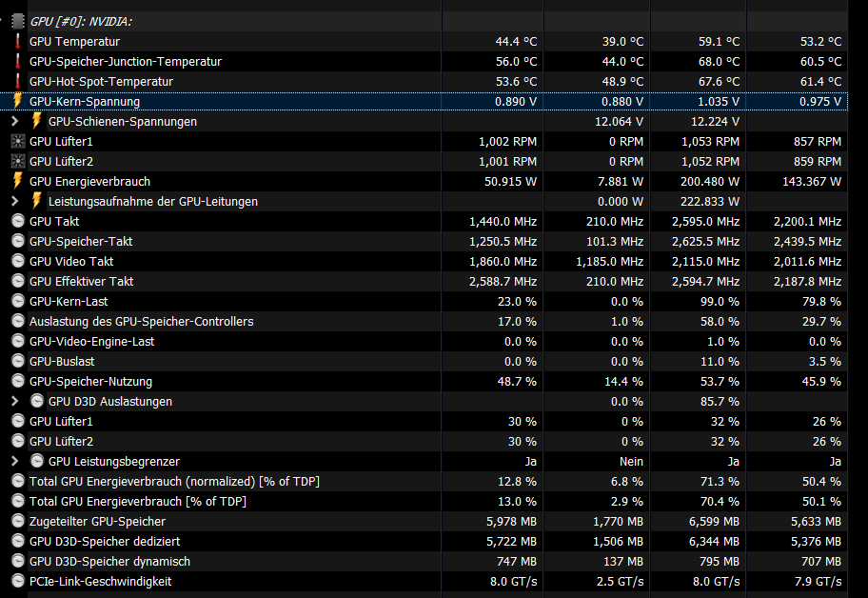Select the GPU Energieverbrauch label
The image size is (868, 598).
[x=89, y=181]
